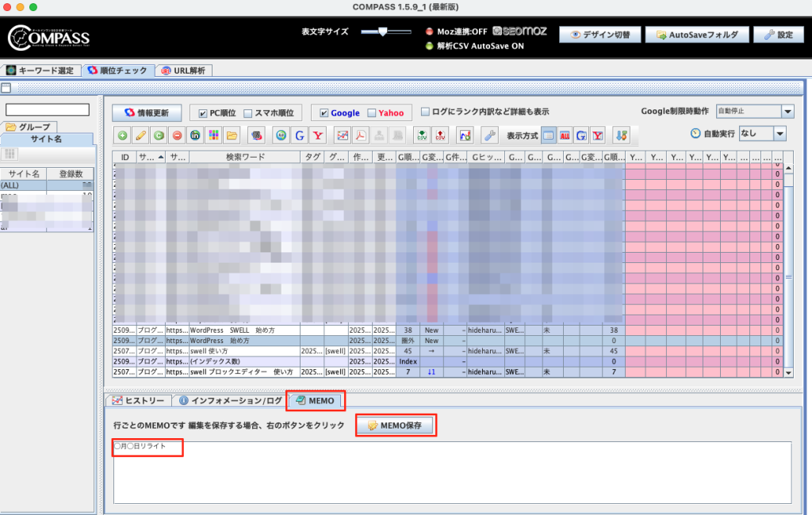
Task: Click the PDF export icon
Action: point(360,135)
